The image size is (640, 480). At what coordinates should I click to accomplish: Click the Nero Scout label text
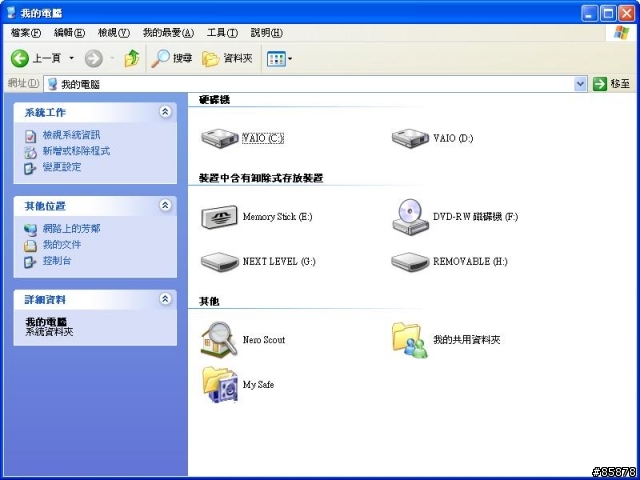pyautogui.click(x=264, y=340)
